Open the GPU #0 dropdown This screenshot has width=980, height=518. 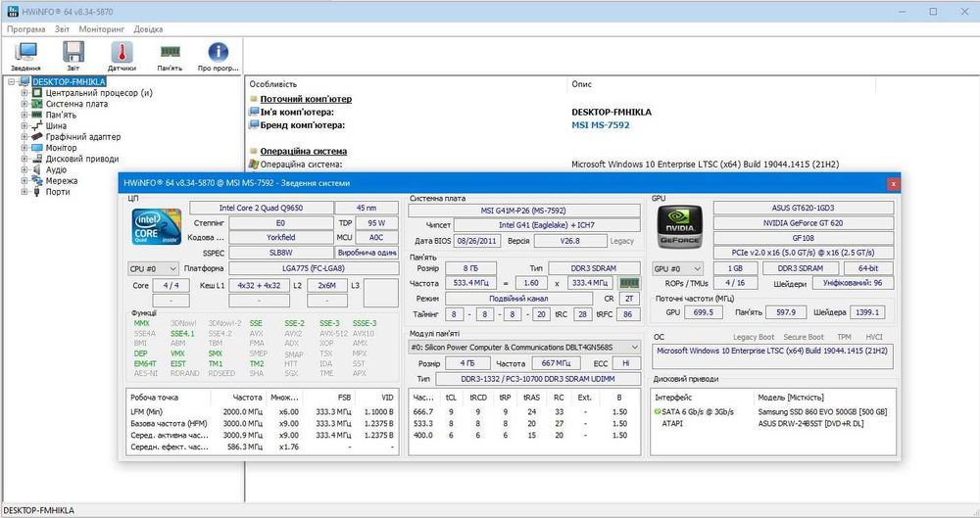[677, 268]
